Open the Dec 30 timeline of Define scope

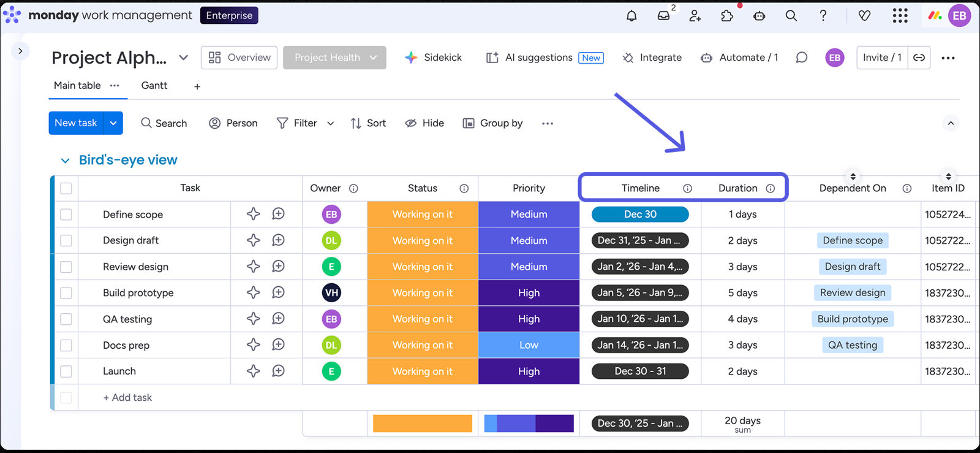(x=640, y=215)
